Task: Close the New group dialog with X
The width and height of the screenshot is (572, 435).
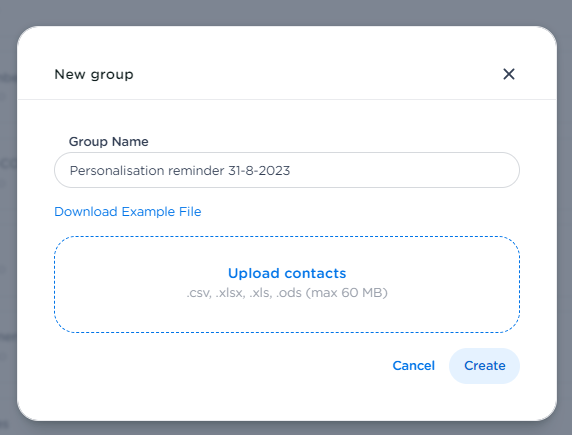Action: point(509,74)
